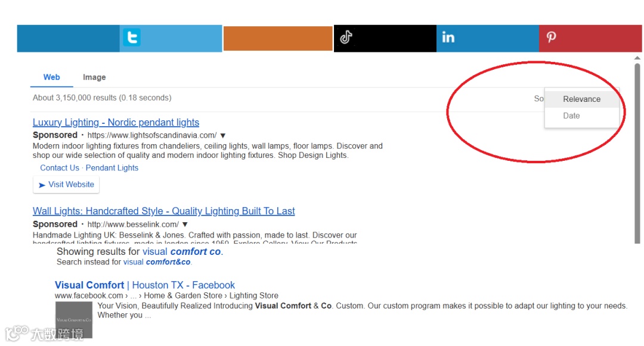Click the Twitter bird icon
644x346 pixels.
[132, 38]
